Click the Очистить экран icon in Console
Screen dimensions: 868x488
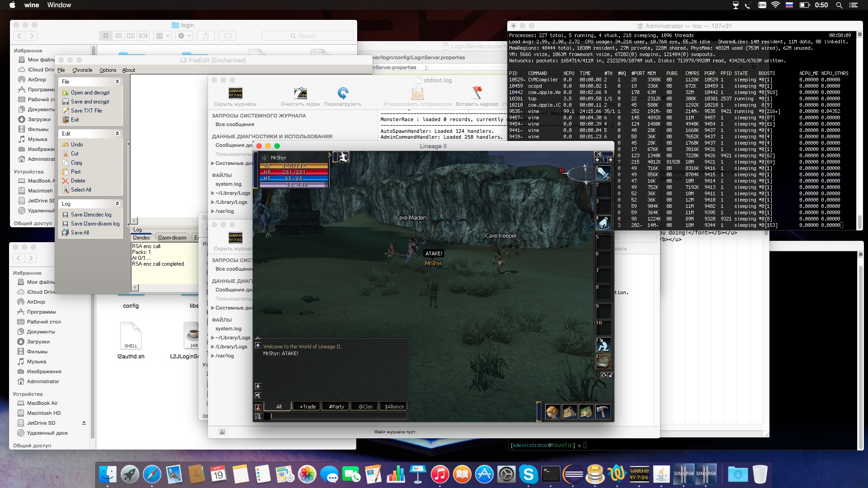tap(301, 93)
